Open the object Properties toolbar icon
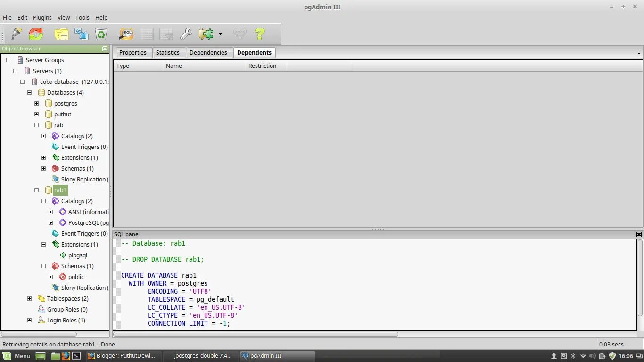644x362 pixels. coord(62,34)
